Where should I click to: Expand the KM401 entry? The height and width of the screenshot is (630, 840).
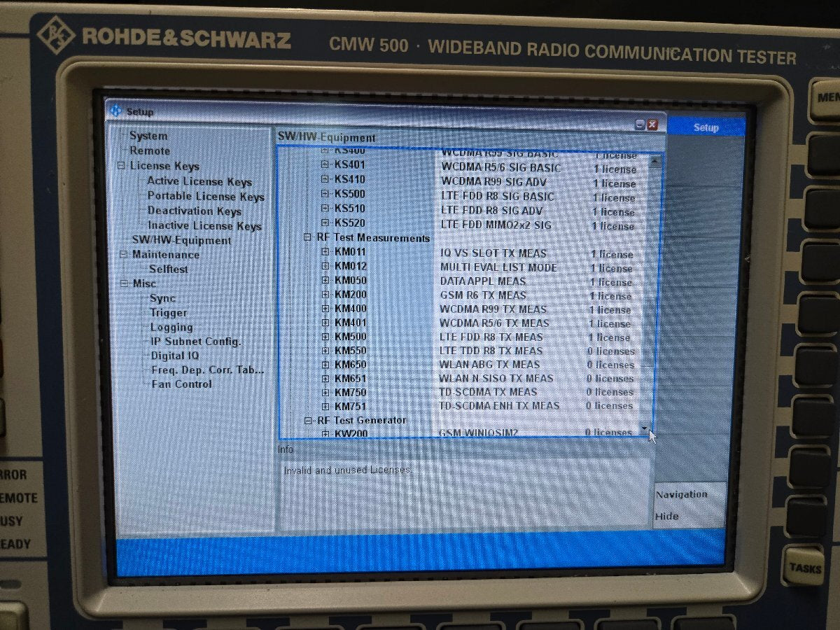pos(325,323)
